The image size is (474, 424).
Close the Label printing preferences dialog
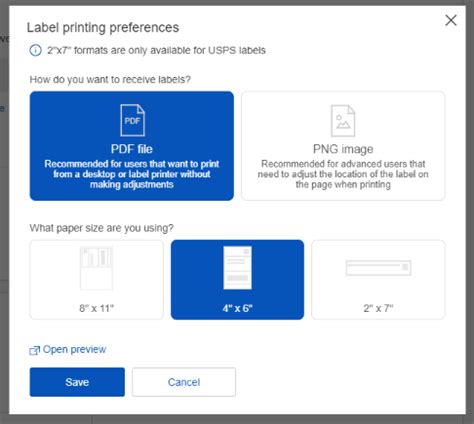[451, 20]
